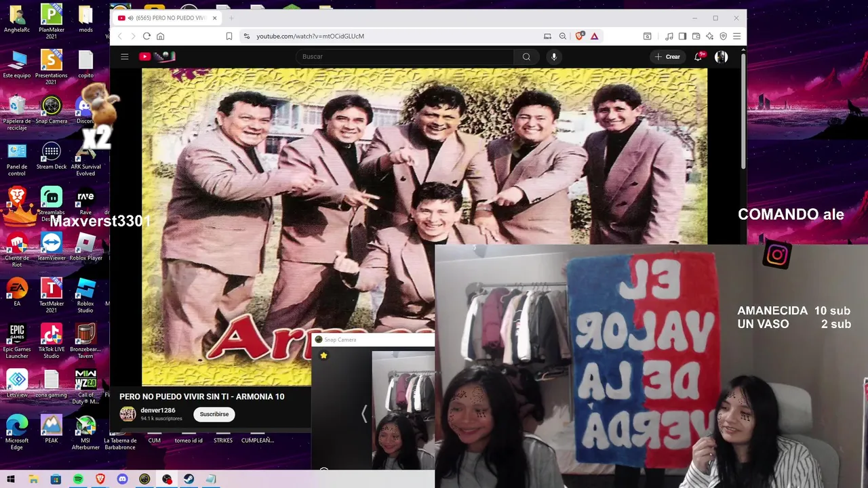The width and height of the screenshot is (868, 488).
Task: Open Snap Camera from the taskbar
Action: pos(144,479)
